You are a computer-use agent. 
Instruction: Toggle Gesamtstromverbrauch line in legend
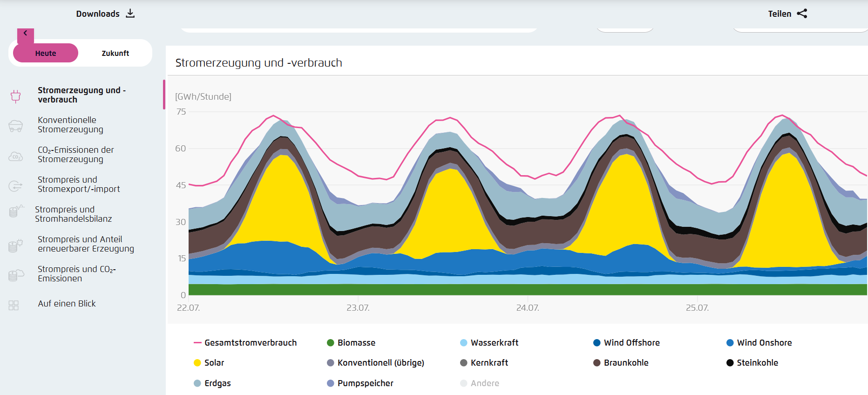(x=250, y=343)
